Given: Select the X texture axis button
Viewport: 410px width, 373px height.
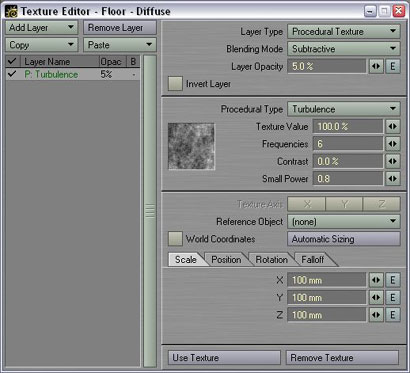Looking at the screenshot, I should pos(306,204).
